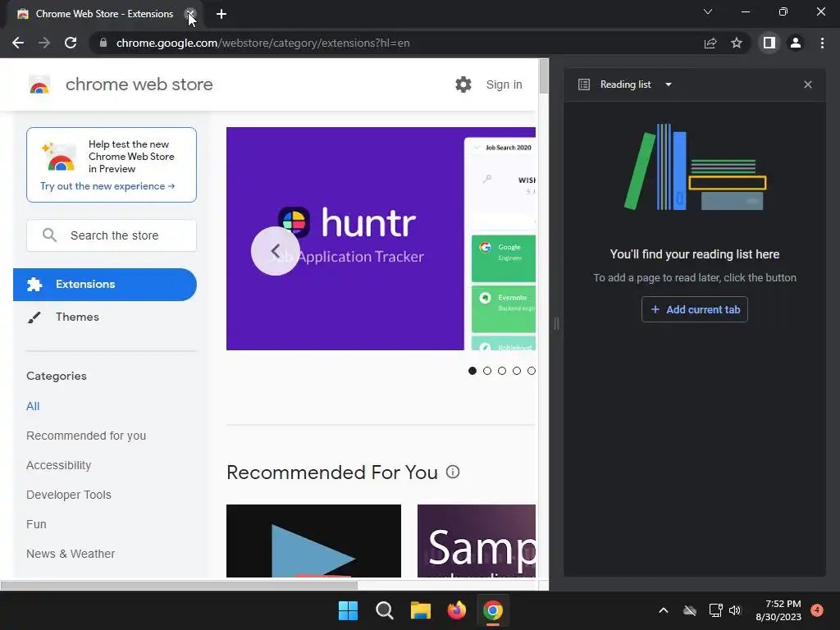Open the notification badge showing 4
The height and width of the screenshot is (630, 840).
point(817,609)
